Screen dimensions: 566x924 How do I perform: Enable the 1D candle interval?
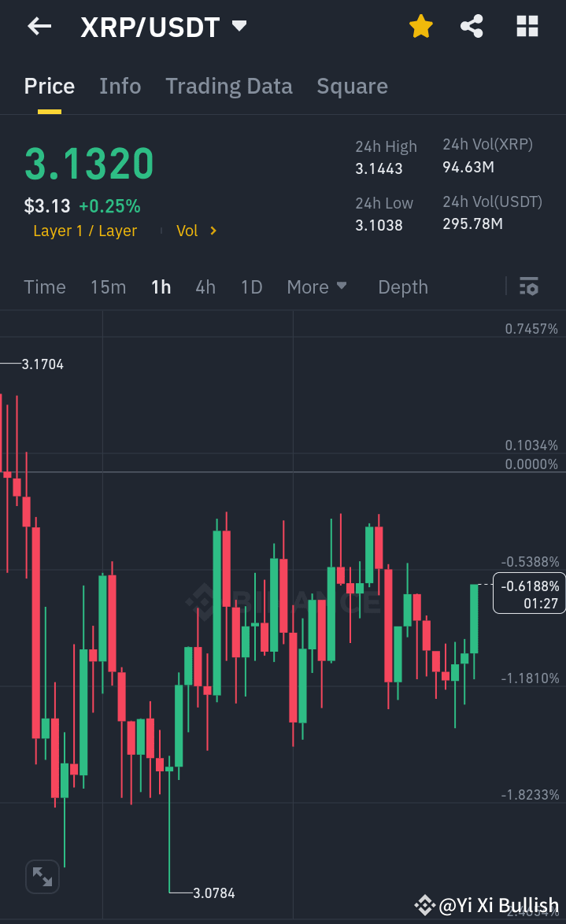(x=251, y=286)
